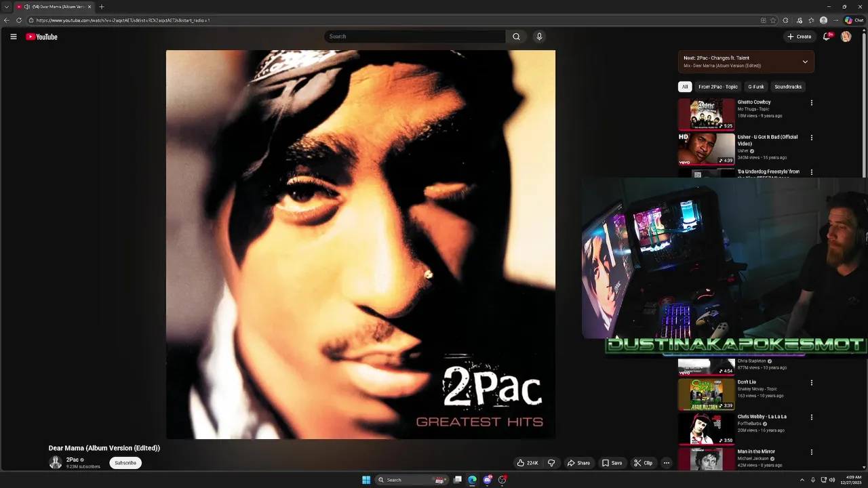This screenshot has width=868, height=488.
Task: Play the Chris Webby La La La thumbnail
Action: pyautogui.click(x=706, y=428)
